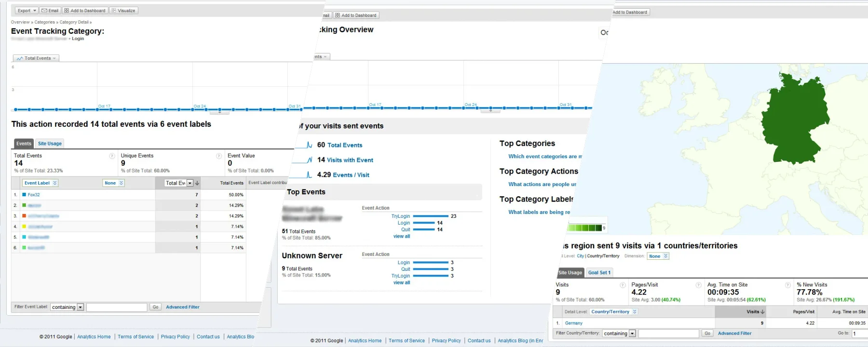Click the help icon next to Avg. Time on Site
Screen dimensions: 868x347
tap(788, 285)
